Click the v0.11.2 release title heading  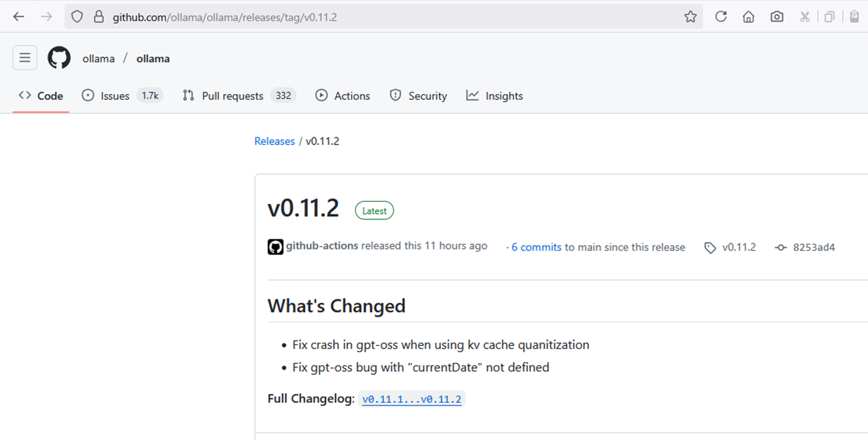click(x=303, y=208)
